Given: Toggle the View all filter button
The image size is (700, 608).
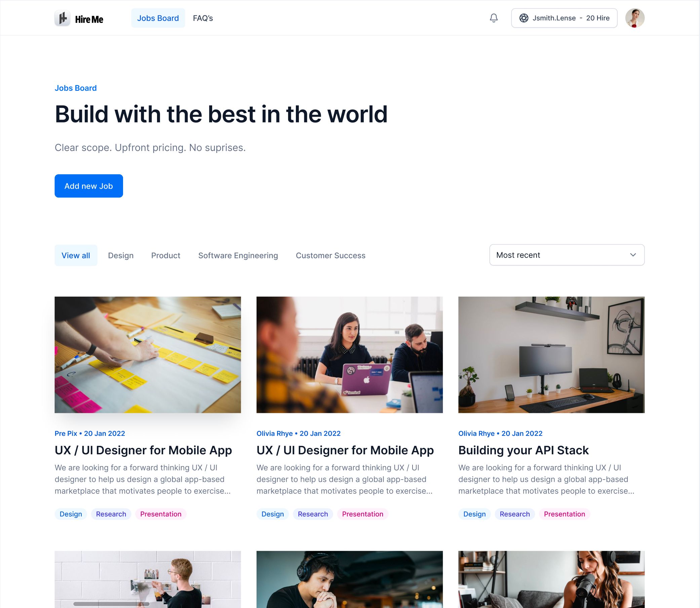Looking at the screenshot, I should pos(76,255).
